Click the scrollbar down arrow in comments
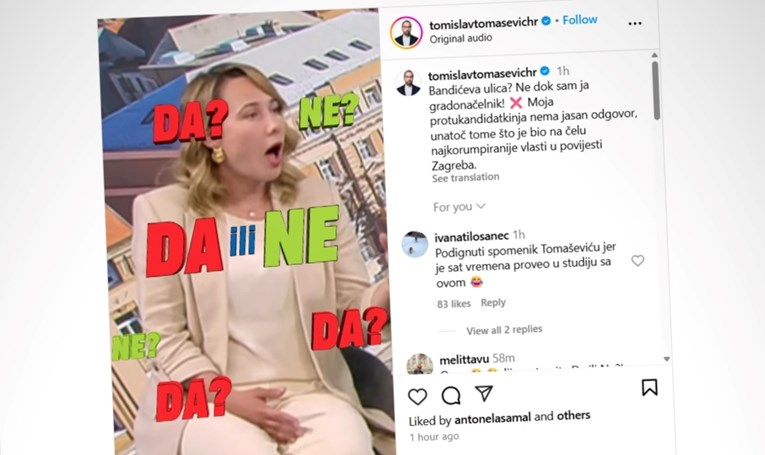Viewport: 765px width, 455px height. coord(667,359)
